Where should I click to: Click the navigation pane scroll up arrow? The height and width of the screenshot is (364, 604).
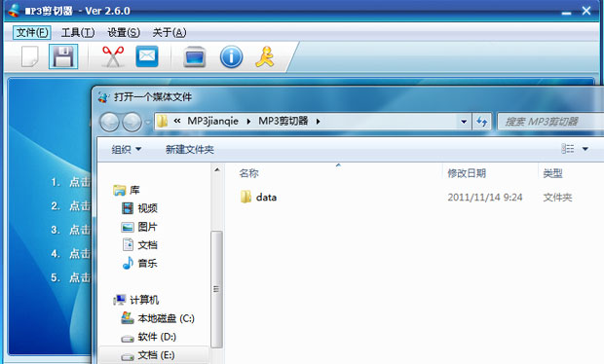pos(217,169)
